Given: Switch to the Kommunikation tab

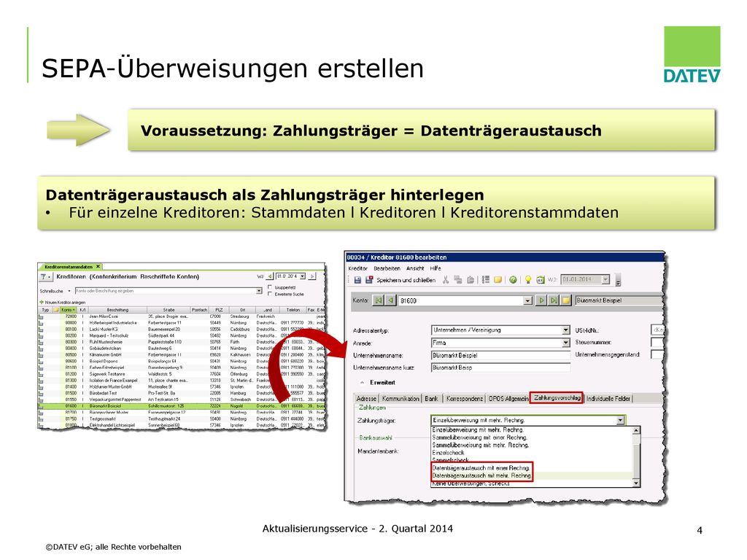Looking at the screenshot, I should click(400, 399).
